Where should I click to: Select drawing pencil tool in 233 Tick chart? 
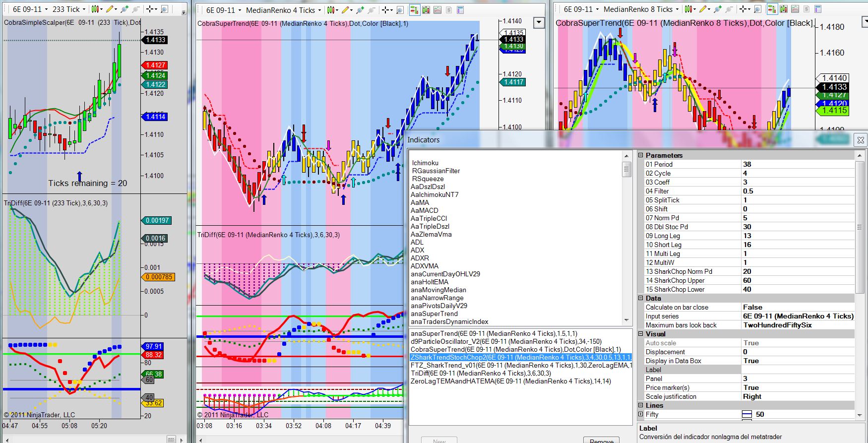[111, 9]
